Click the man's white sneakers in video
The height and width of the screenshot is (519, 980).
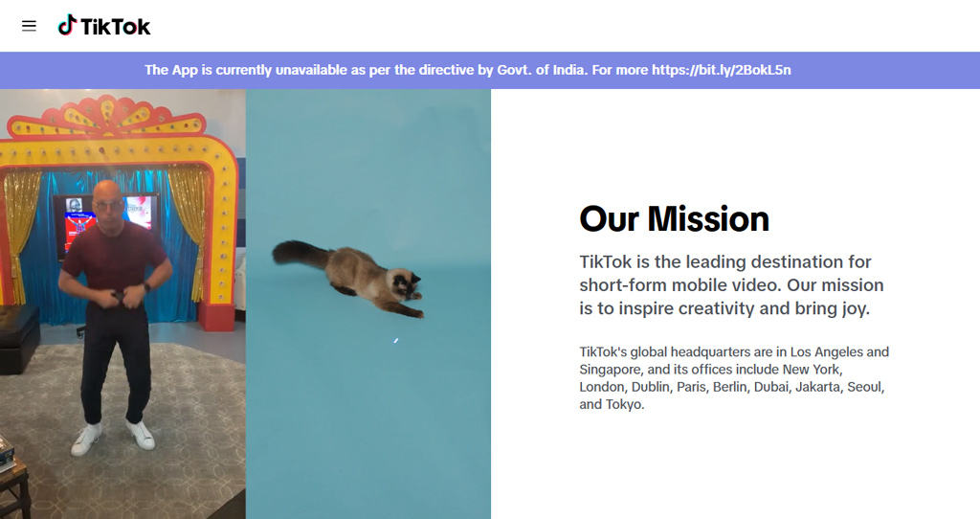113,437
